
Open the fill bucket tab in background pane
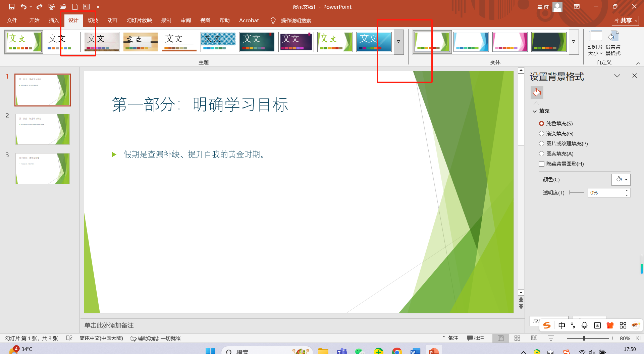(x=537, y=92)
